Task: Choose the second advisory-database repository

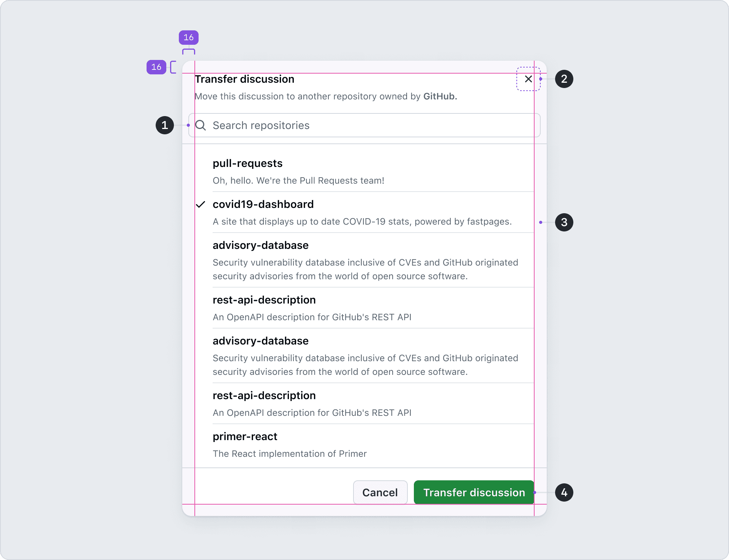Action: pyautogui.click(x=260, y=341)
